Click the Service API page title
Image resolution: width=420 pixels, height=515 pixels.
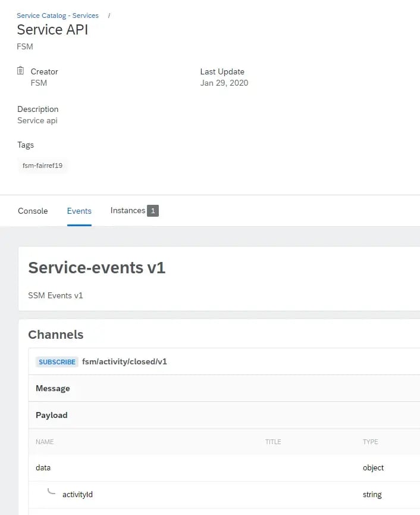[52, 30]
